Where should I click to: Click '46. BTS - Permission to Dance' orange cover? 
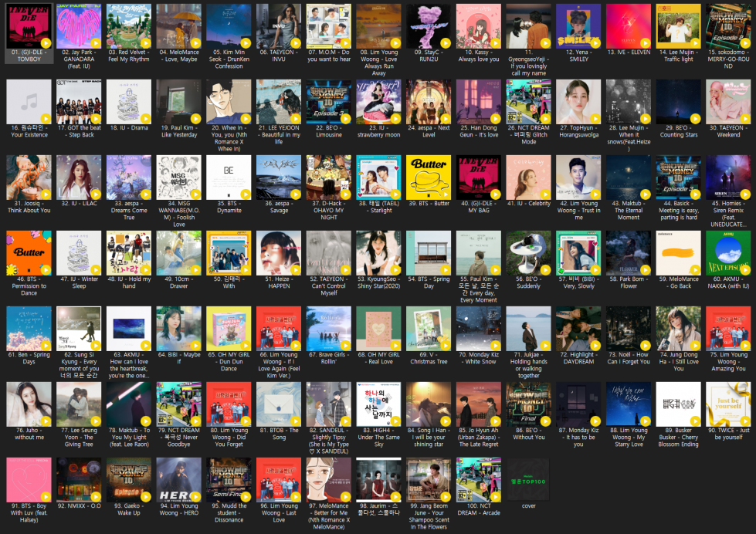click(29, 253)
